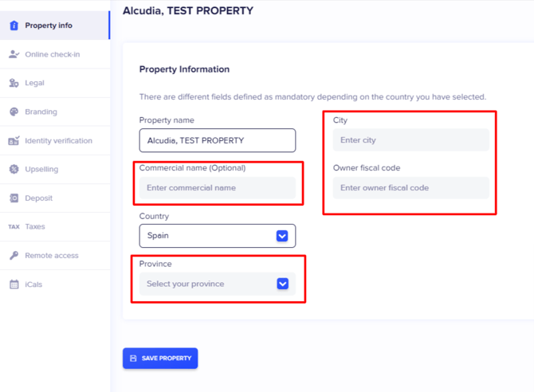The image size is (534, 392).
Task: Open the Province dropdown chevron
Action: tap(282, 284)
